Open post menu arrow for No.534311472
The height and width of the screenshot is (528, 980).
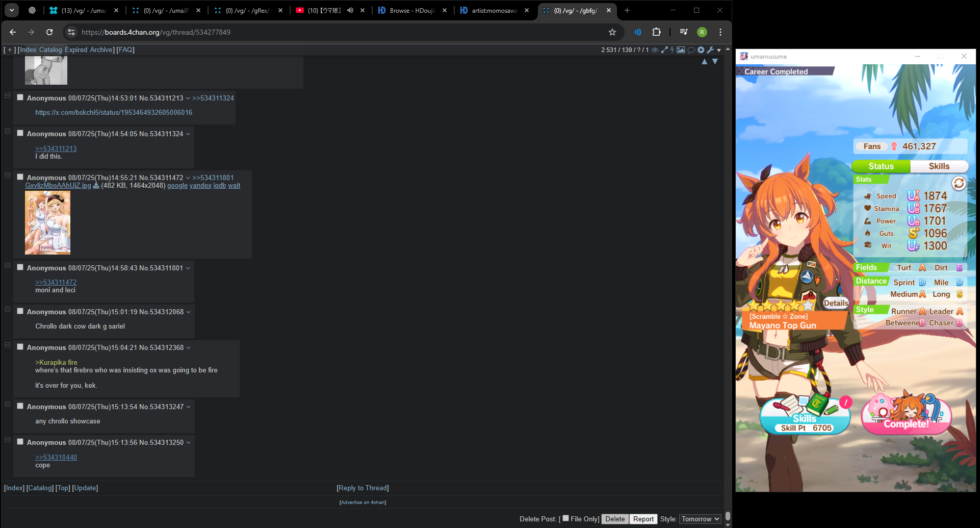coord(188,178)
